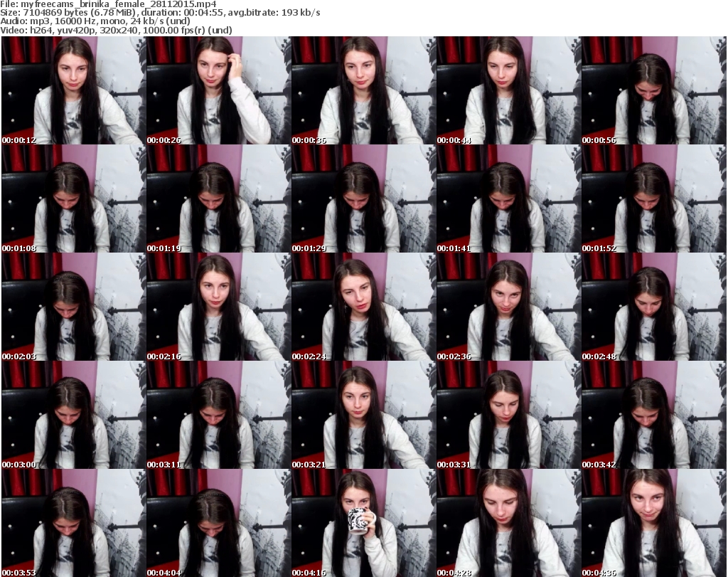Screen dimensions: 728x577
Task: Pick the thumbnail frame at 00:02:36
Action: click(508, 307)
